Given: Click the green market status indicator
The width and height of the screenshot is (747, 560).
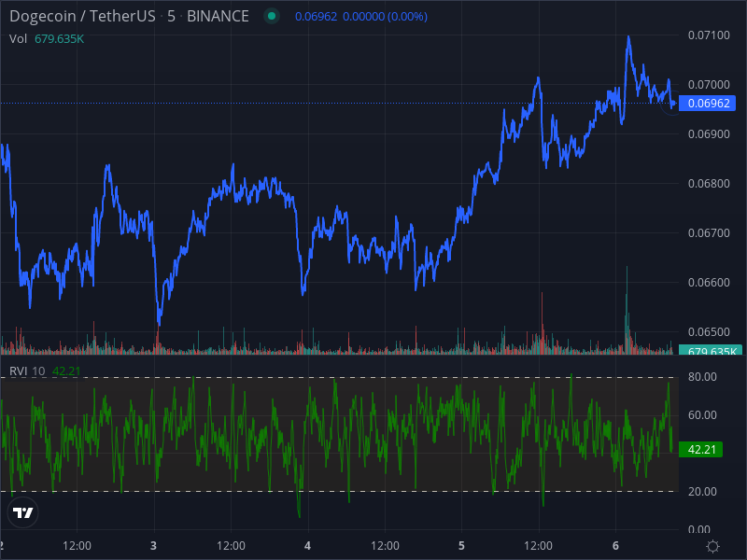Looking at the screenshot, I should [x=272, y=16].
